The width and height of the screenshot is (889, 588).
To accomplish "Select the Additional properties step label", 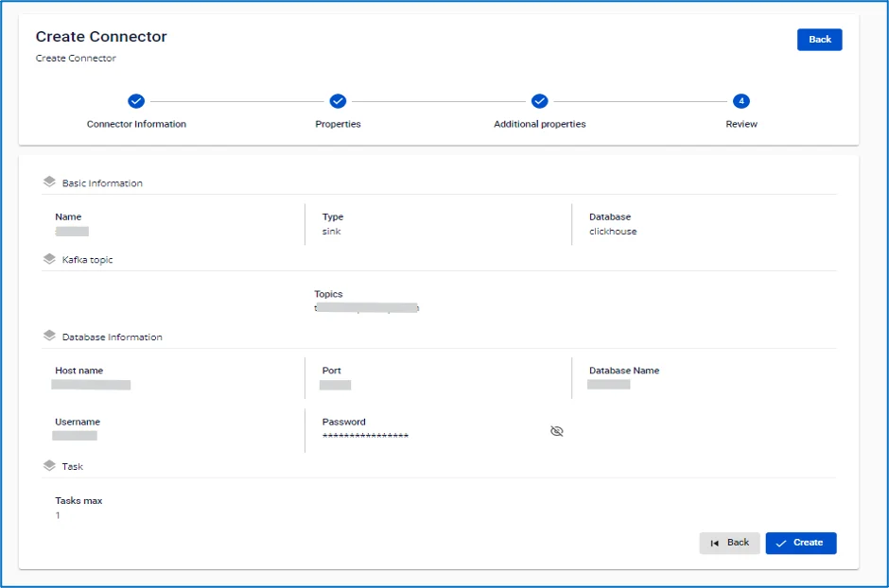I will pyautogui.click(x=540, y=124).
